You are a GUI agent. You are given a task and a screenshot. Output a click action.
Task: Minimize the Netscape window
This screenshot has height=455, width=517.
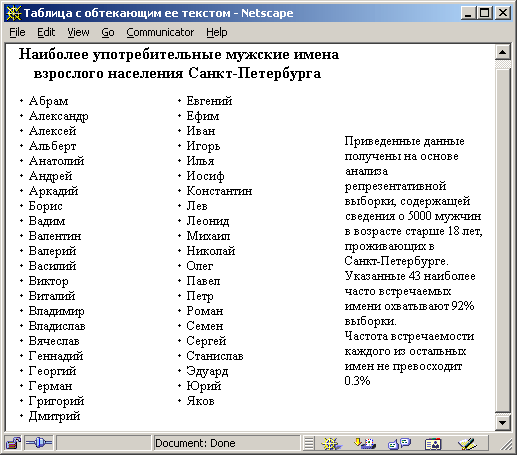[468, 13]
